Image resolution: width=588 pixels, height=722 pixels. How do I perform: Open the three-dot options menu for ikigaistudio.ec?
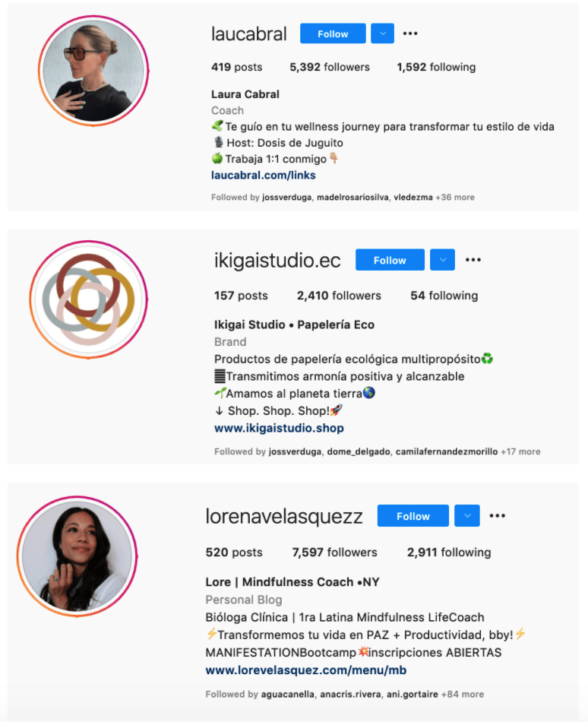click(473, 260)
